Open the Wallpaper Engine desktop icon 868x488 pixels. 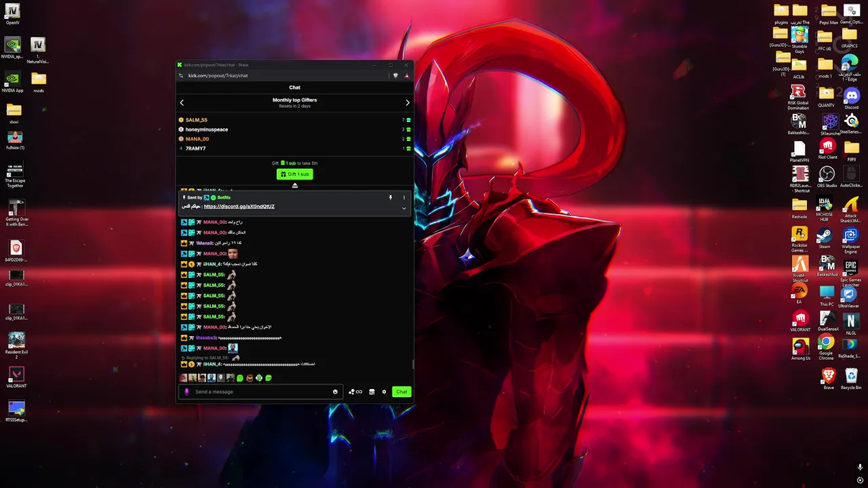tap(850, 241)
